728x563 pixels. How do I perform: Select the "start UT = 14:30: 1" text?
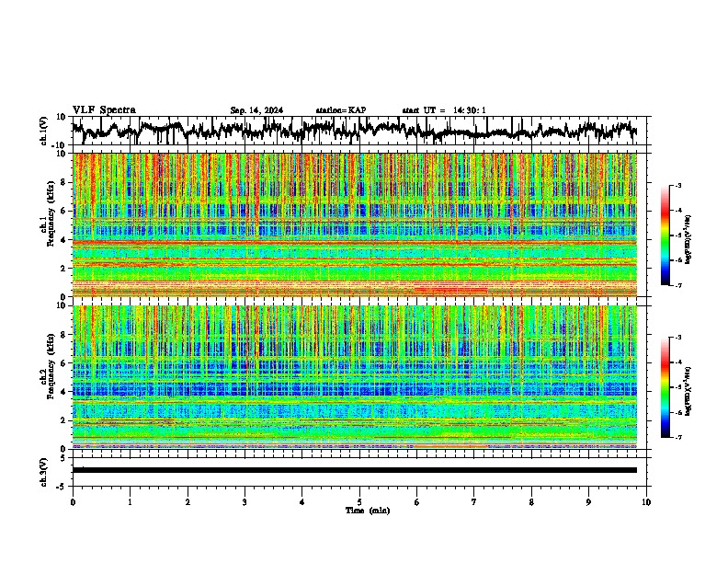click(444, 110)
